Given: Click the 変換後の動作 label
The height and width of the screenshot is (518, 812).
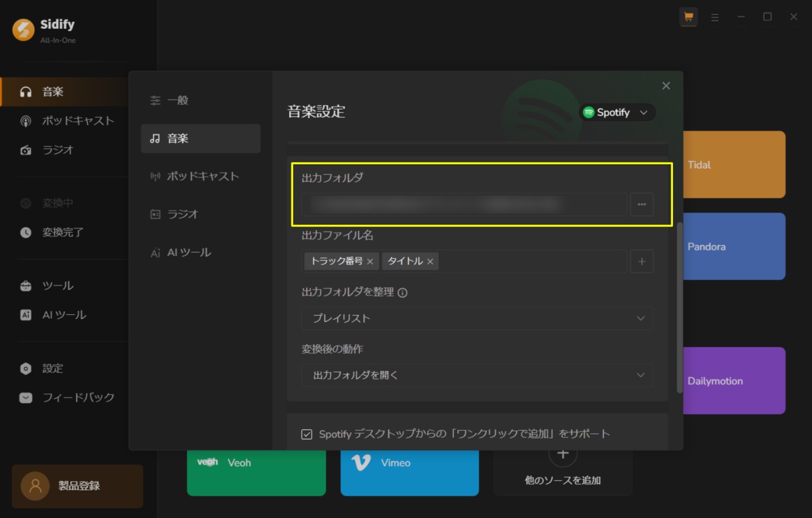Looking at the screenshot, I should tap(332, 349).
